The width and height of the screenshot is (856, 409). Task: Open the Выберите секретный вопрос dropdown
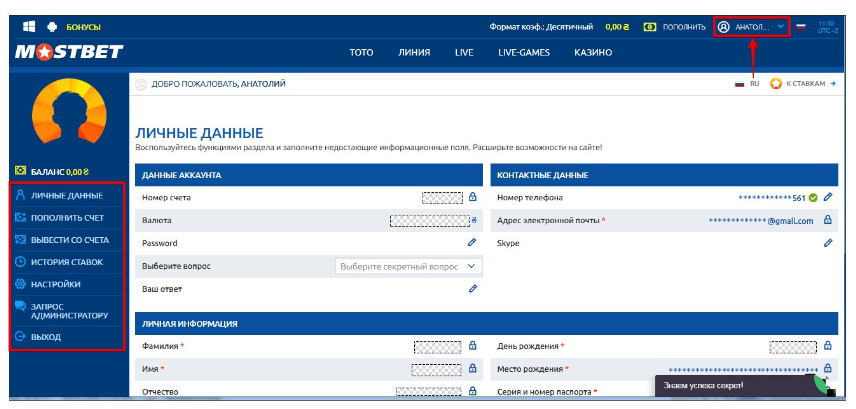click(408, 267)
